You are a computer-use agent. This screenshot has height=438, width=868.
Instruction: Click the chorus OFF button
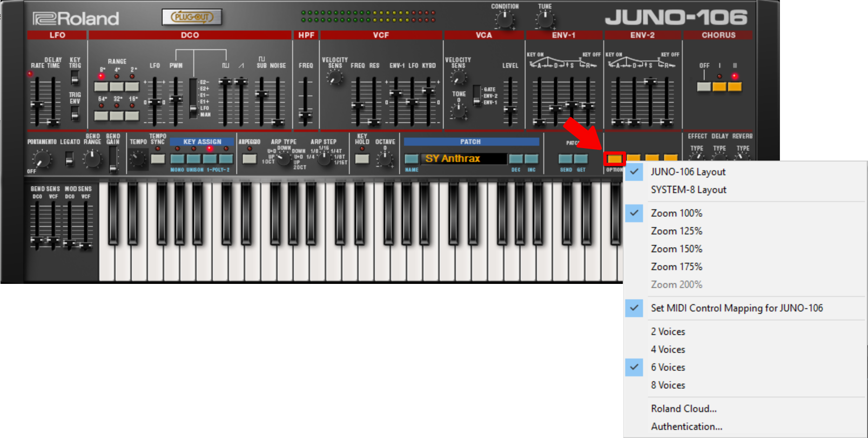click(x=704, y=87)
